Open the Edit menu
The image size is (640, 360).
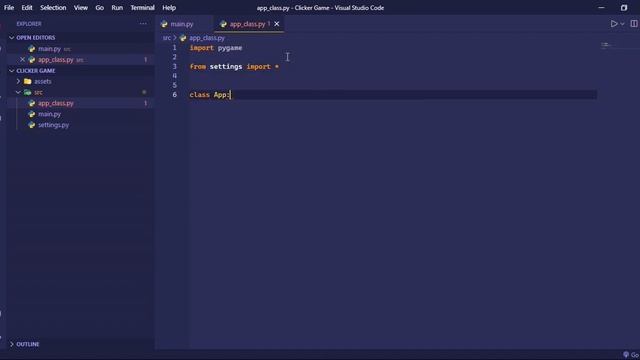(x=27, y=8)
